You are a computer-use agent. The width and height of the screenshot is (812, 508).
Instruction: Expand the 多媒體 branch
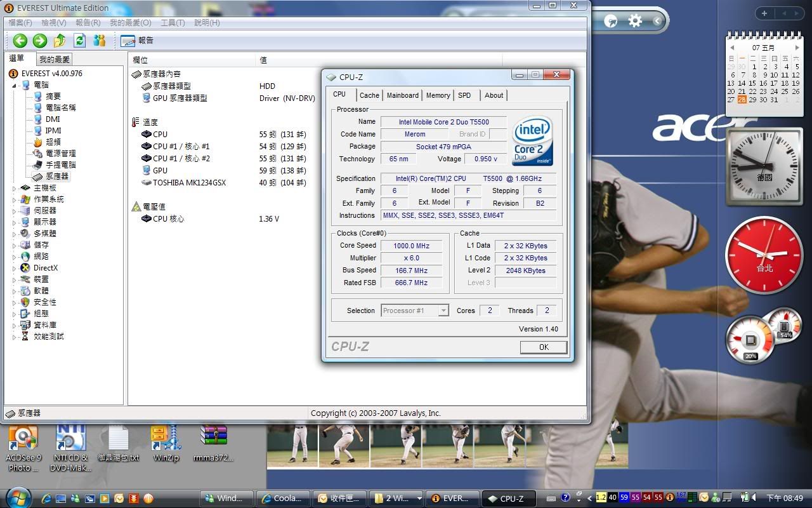click(14, 234)
